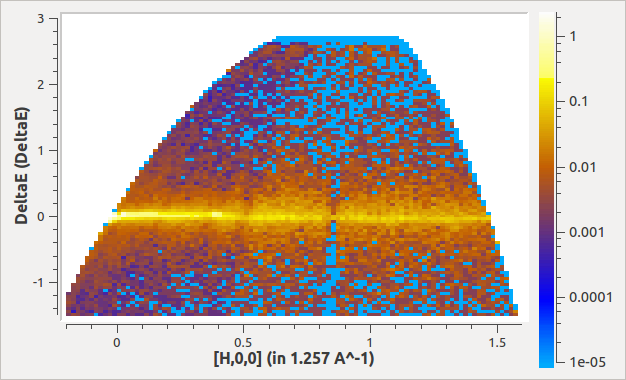Click y-axis tick label 3

point(41,19)
